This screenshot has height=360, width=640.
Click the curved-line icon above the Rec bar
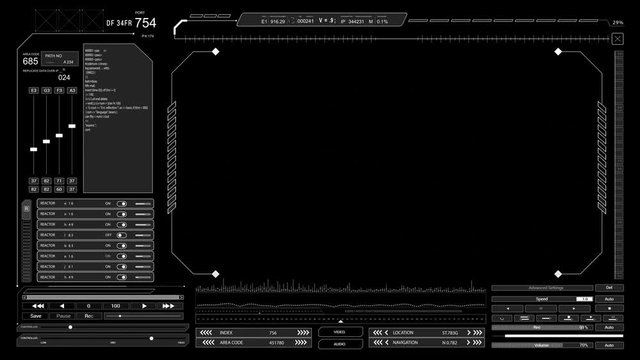click(x=502, y=318)
